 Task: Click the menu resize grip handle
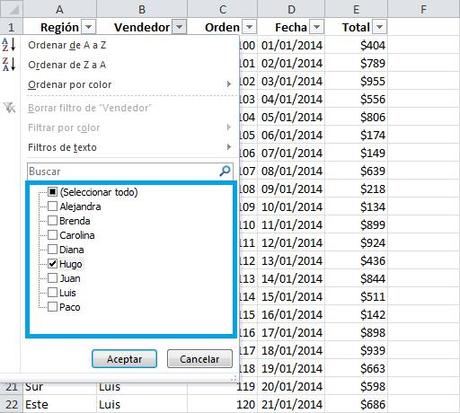point(234,378)
